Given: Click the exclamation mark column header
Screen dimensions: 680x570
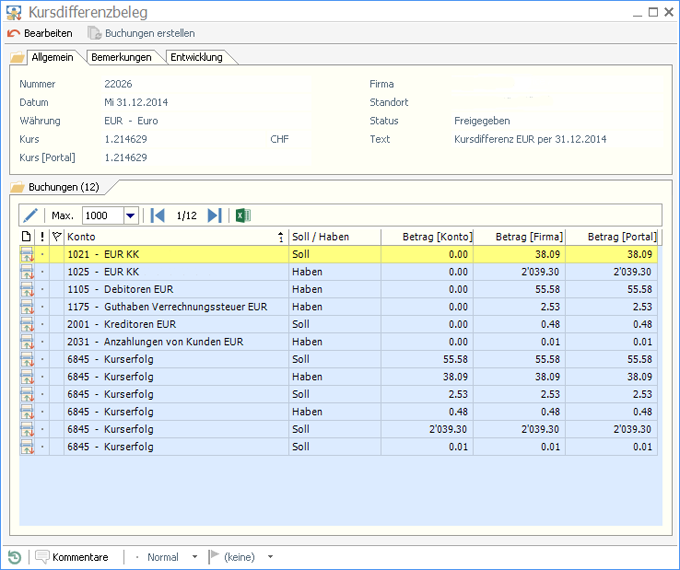Looking at the screenshot, I should pyautogui.click(x=42, y=236).
